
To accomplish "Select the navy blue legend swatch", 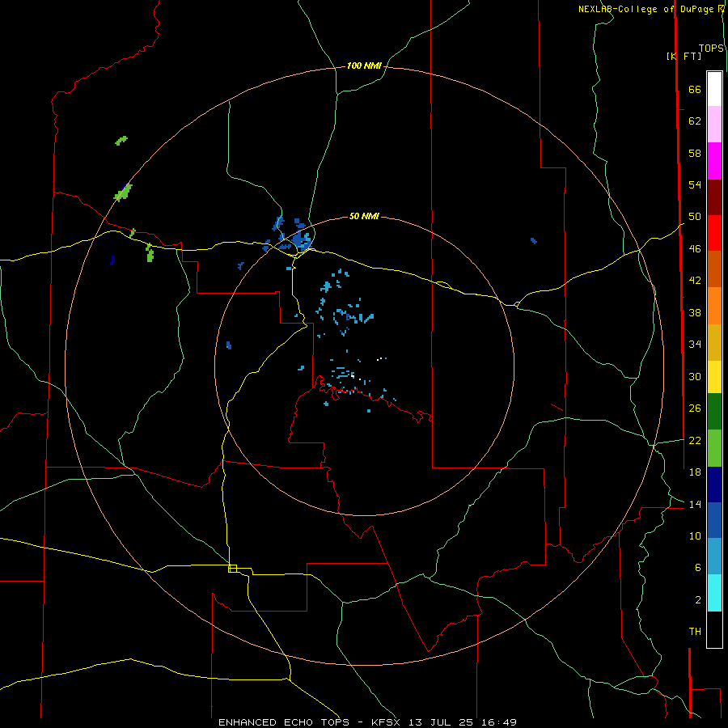I will [714, 485].
